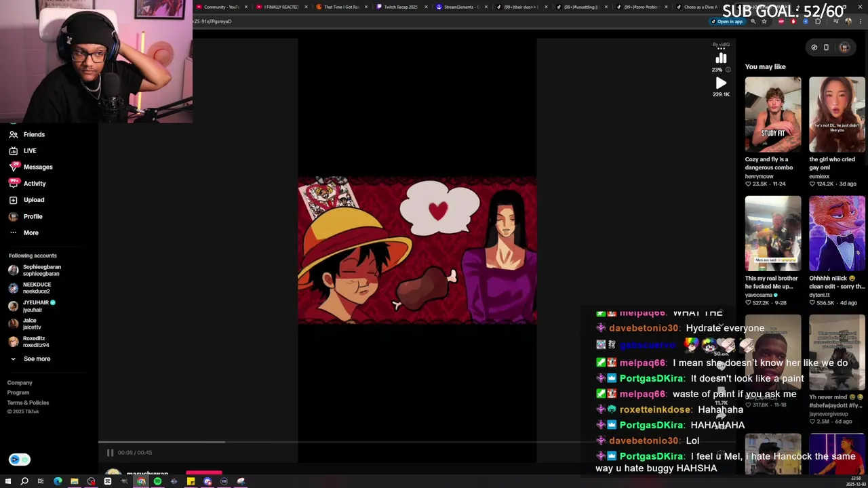Open Sticky Notes from the taskbar
This screenshot has width=868, height=488.
(x=191, y=481)
